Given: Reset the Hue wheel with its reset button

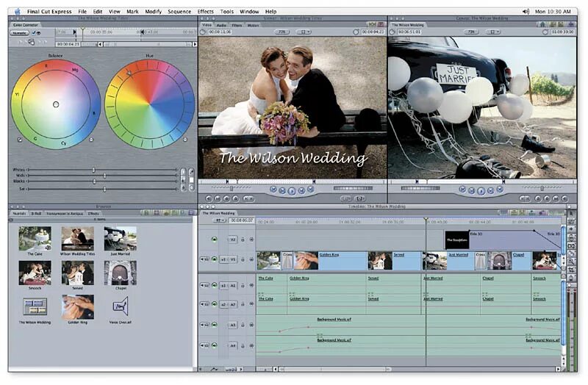Looking at the screenshot, I should coord(185,140).
